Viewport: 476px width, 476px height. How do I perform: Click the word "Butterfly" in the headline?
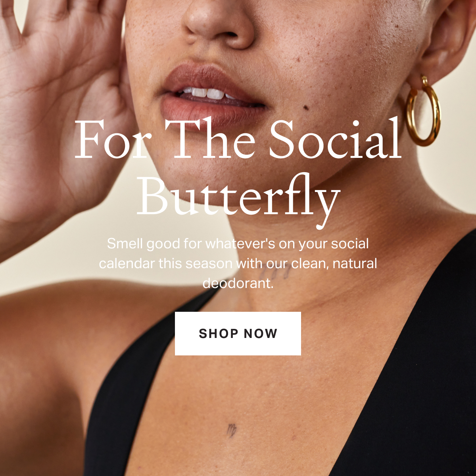(238, 199)
